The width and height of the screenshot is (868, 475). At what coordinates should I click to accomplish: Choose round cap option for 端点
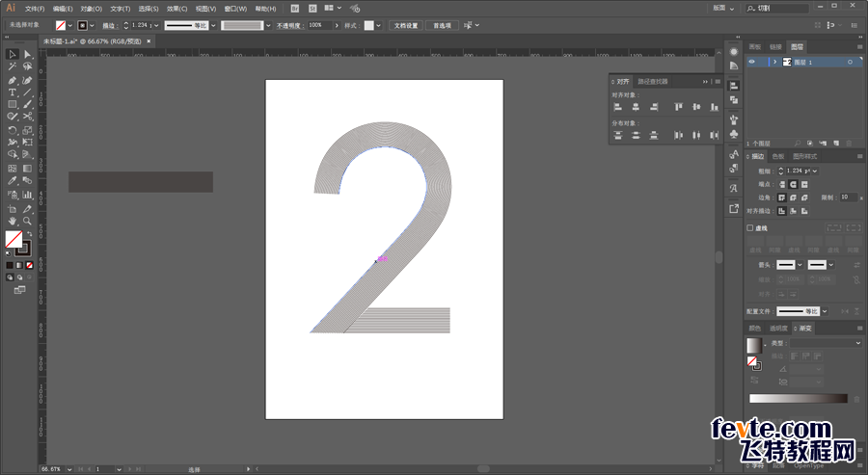[794, 184]
